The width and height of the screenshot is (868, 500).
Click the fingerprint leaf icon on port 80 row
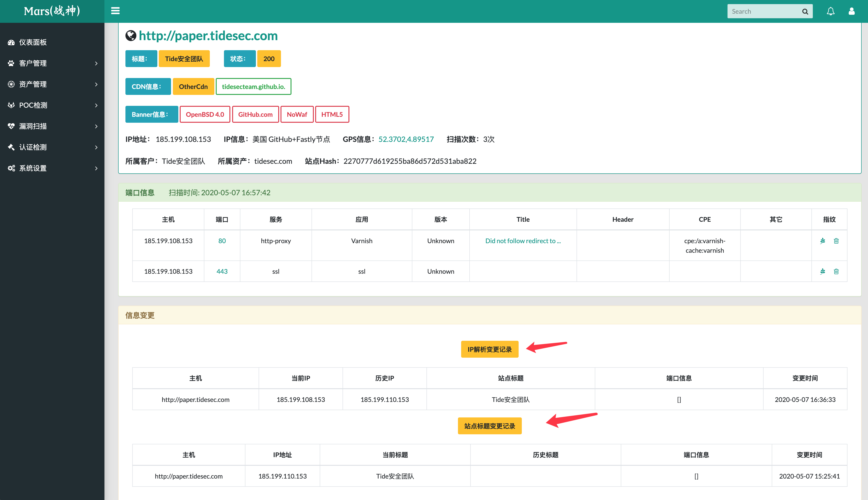(822, 241)
